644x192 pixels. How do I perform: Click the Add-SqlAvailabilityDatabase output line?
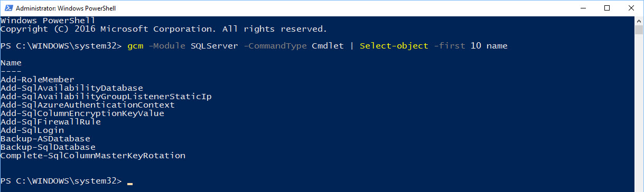(72, 88)
